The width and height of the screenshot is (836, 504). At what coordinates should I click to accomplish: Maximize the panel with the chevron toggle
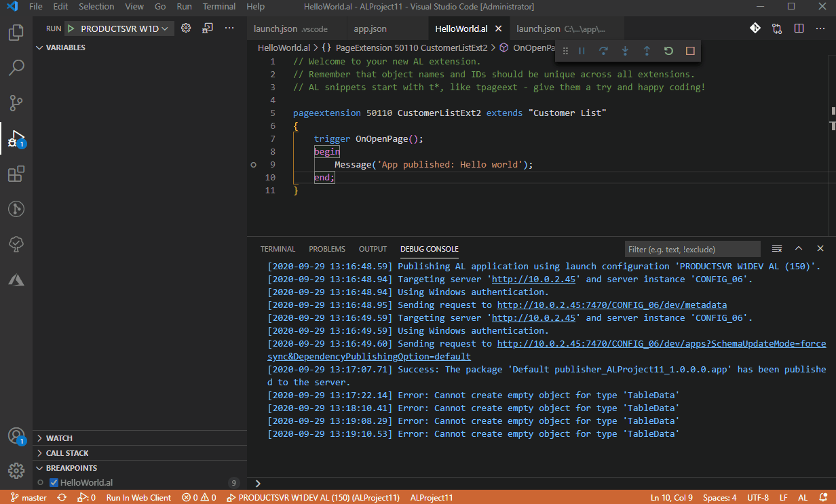[x=799, y=248]
